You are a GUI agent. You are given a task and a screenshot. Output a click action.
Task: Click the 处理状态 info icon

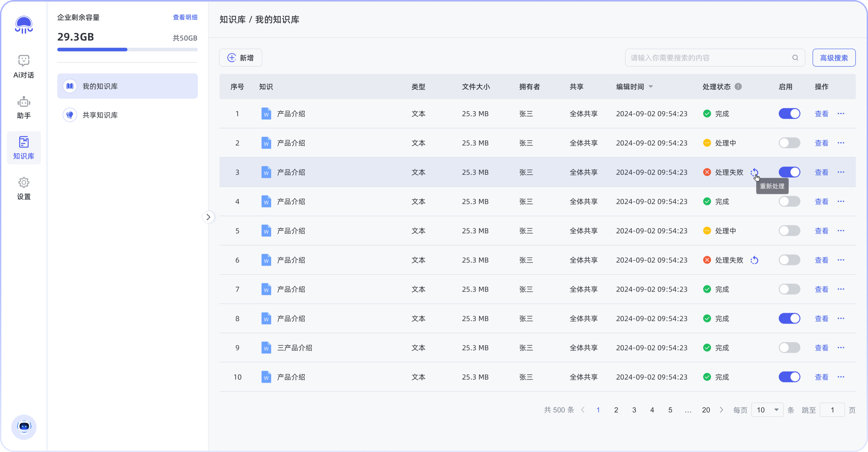click(x=738, y=86)
